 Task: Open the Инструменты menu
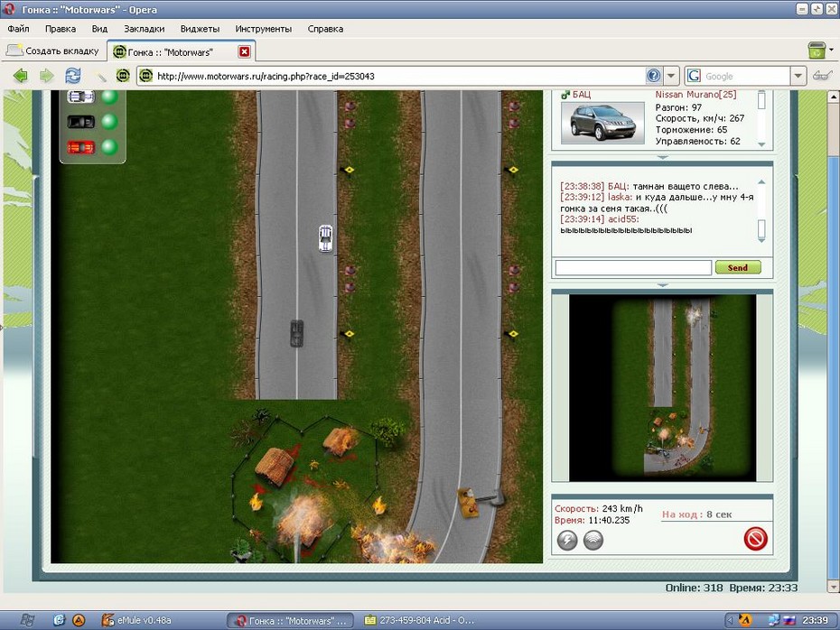tap(263, 29)
